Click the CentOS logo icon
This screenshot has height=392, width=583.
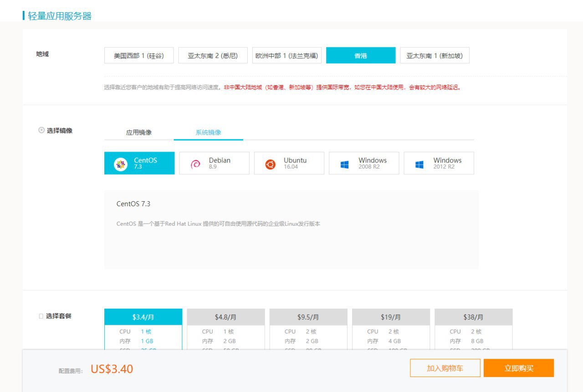[121, 164]
